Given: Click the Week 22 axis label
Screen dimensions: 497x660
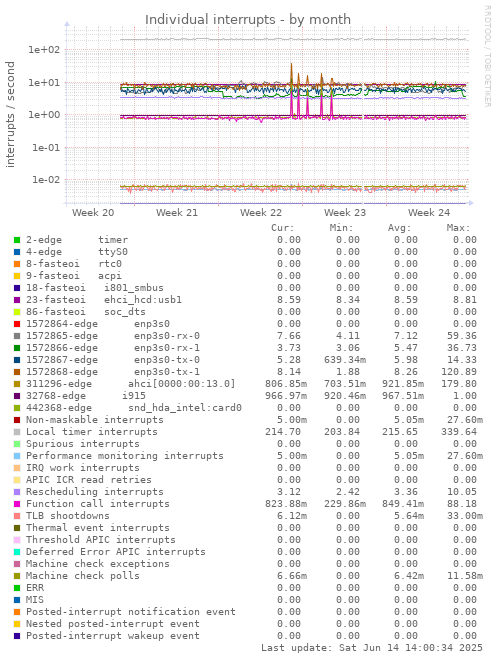Looking at the screenshot, I should 261,213.
